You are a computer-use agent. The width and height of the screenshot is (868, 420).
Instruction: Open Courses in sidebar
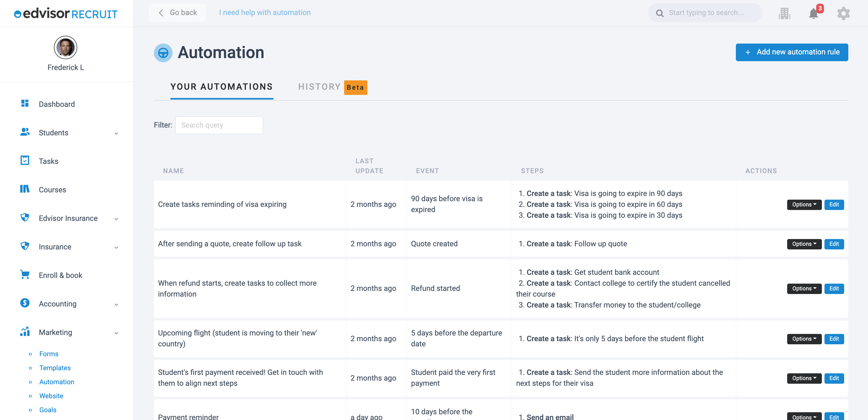pos(52,190)
